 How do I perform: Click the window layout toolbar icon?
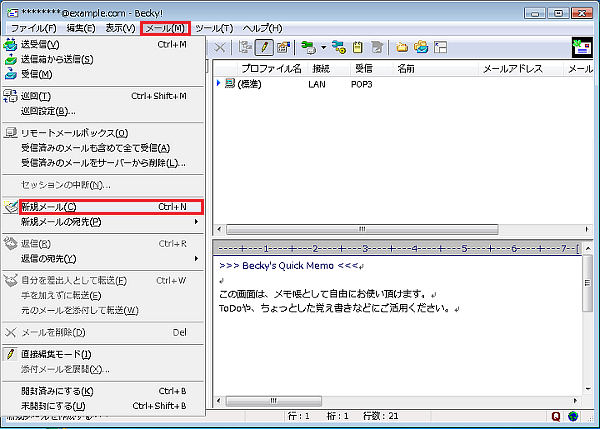click(440, 47)
